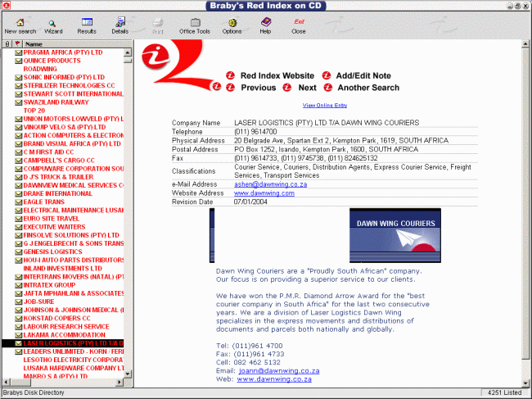
Task: Click envelope icon next to INTRATEX GROUP
Action: tap(19, 285)
